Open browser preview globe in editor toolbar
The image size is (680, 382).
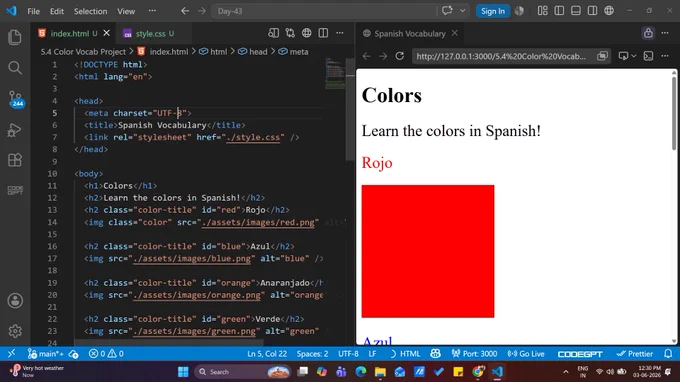(x=307, y=33)
